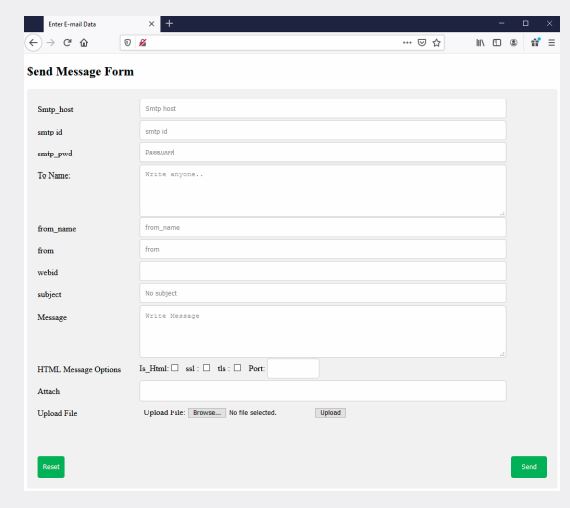This screenshot has height=508, width=570.
Task: Enable the ssl checkbox
Action: (x=206, y=368)
